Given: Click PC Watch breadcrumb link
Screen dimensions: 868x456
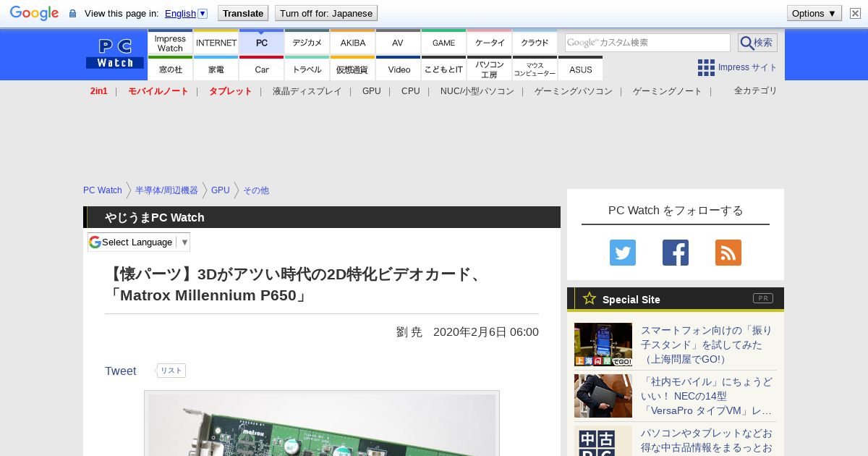Looking at the screenshot, I should pyautogui.click(x=103, y=190).
